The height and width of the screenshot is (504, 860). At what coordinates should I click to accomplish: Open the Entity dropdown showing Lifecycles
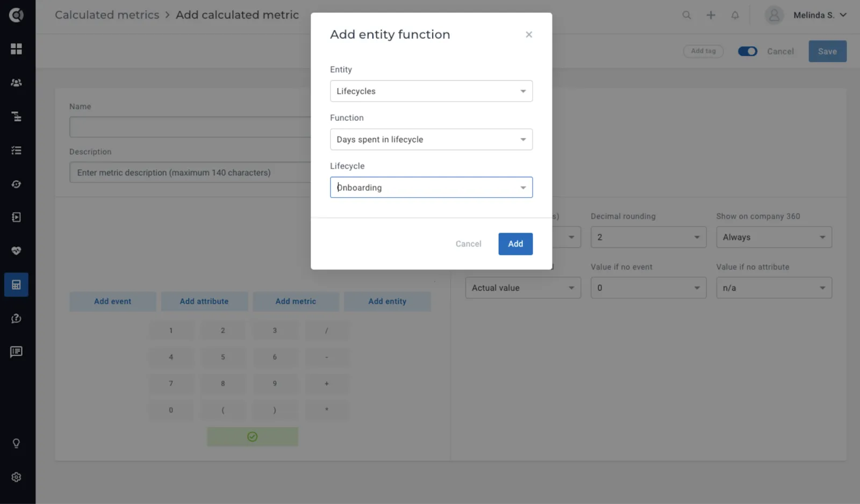(x=431, y=91)
